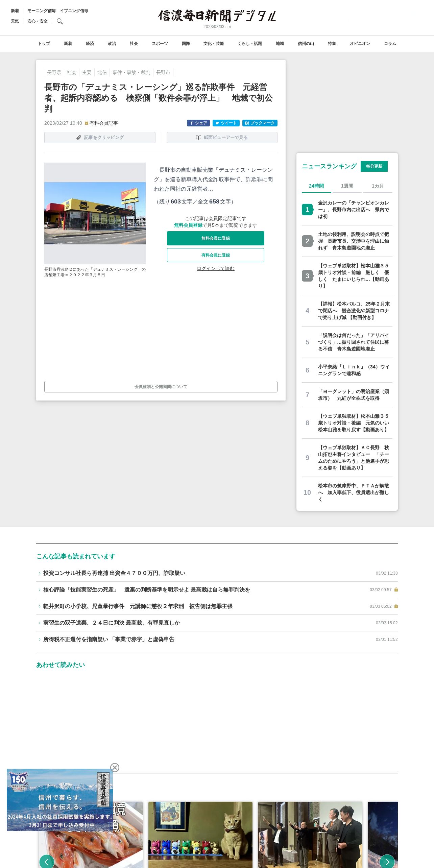Open くらし・話題 navigation menu item
434x868 pixels.
250,44
